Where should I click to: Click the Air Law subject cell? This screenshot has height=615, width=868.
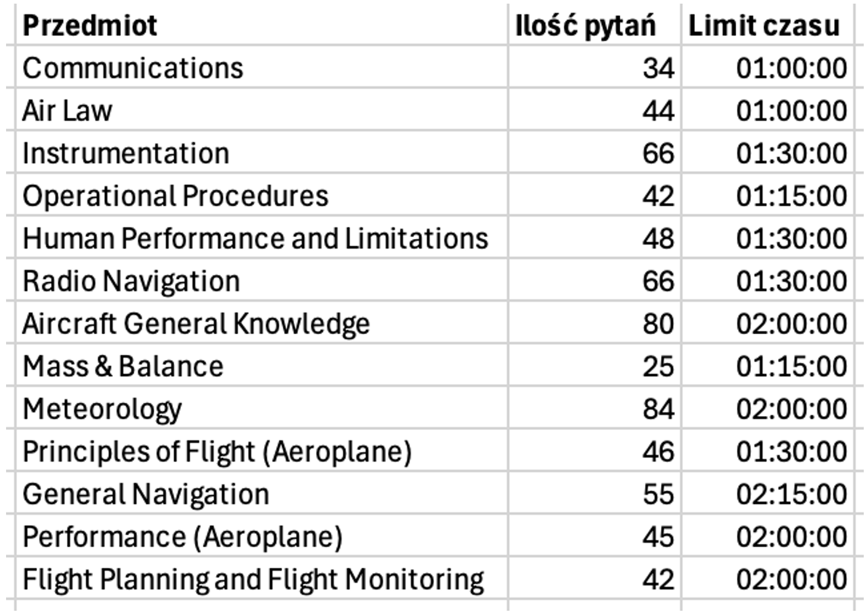tap(262, 109)
